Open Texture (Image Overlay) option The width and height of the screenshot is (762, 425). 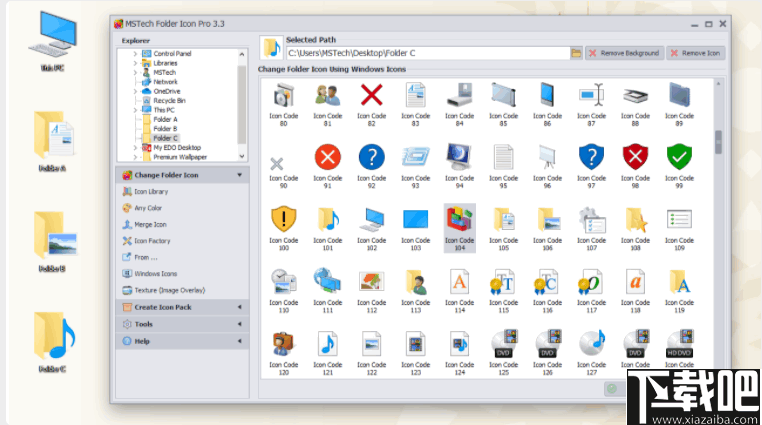click(x=170, y=290)
